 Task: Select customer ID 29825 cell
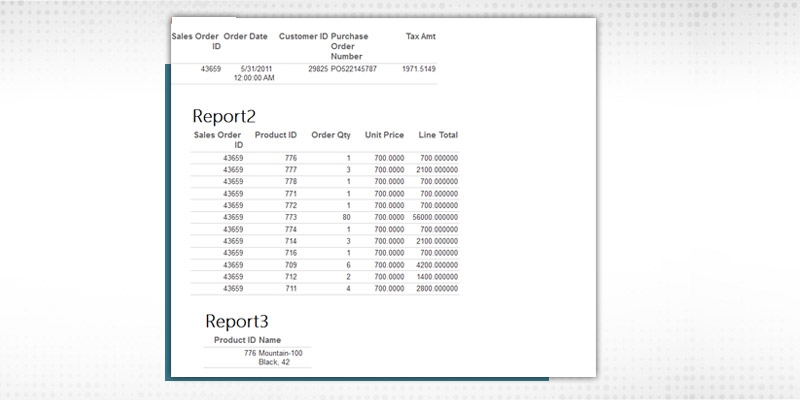click(318, 69)
